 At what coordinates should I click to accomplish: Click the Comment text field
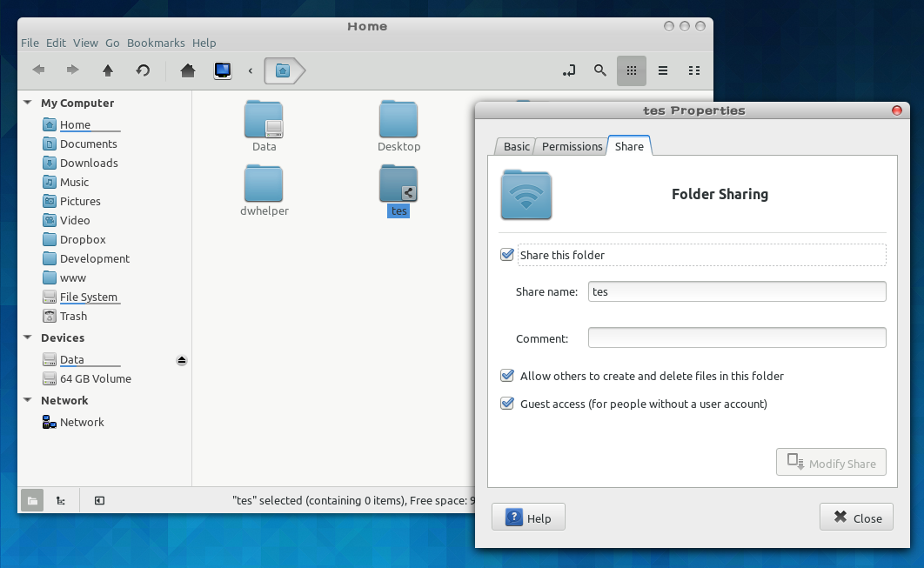tap(737, 337)
